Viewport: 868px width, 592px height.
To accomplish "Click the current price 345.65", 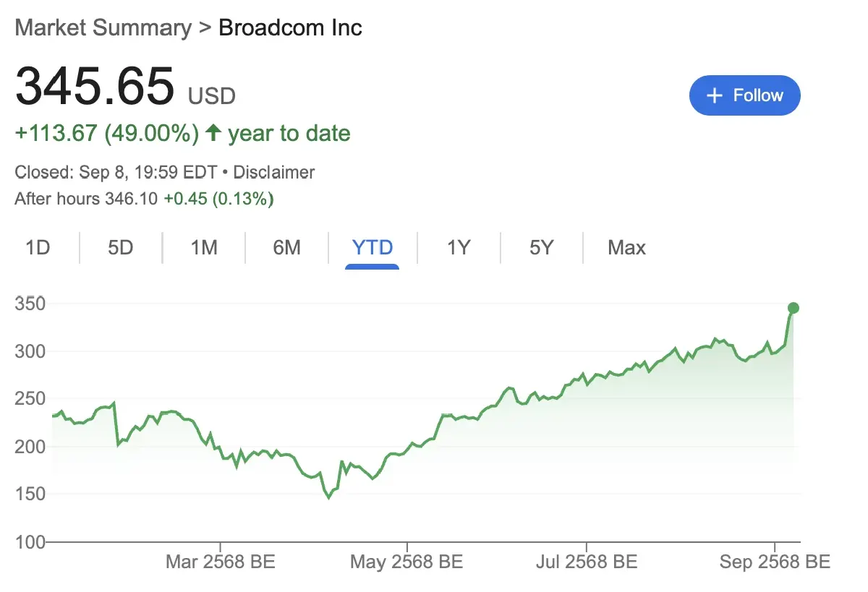I will click(94, 87).
